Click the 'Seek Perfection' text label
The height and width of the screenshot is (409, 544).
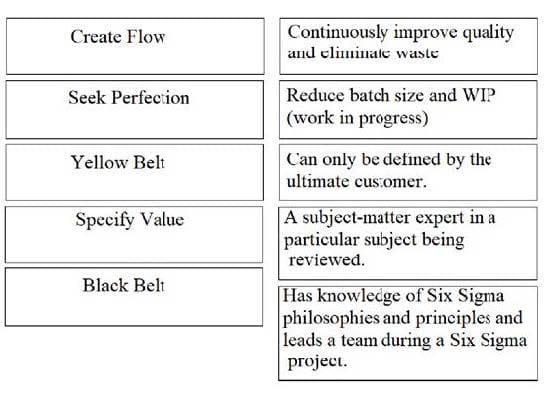(x=129, y=97)
